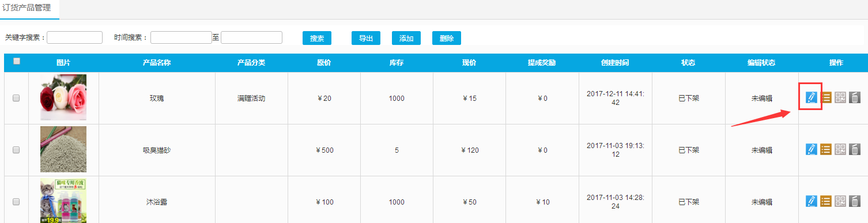Click the 添加 add button
The width and height of the screenshot is (868, 223).
coord(406,38)
